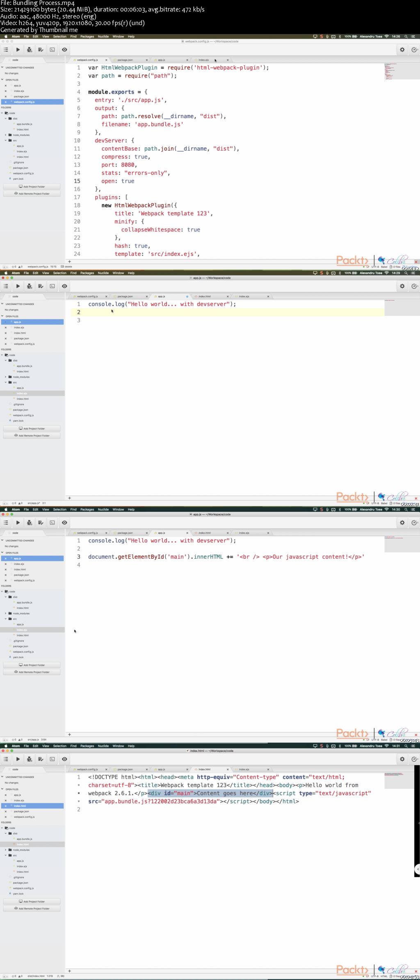Toggle diagnostics checklist icon in 14:26 window

click(x=41, y=50)
